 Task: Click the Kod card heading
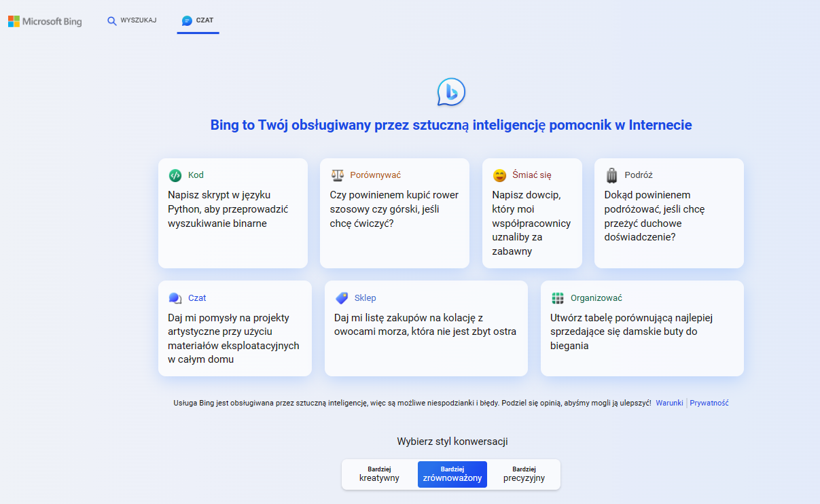(x=196, y=175)
